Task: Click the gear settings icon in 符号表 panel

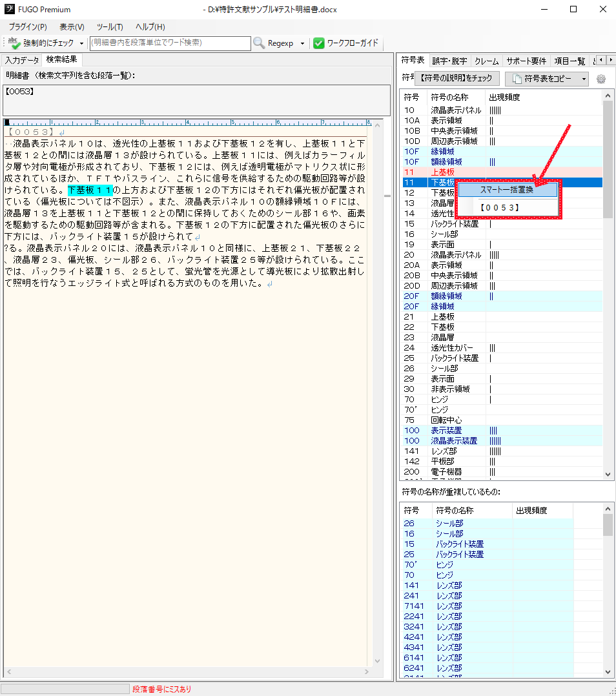Action: pos(601,79)
